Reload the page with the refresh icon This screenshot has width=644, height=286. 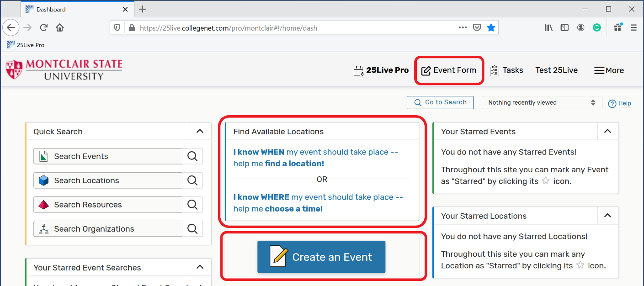44,28
